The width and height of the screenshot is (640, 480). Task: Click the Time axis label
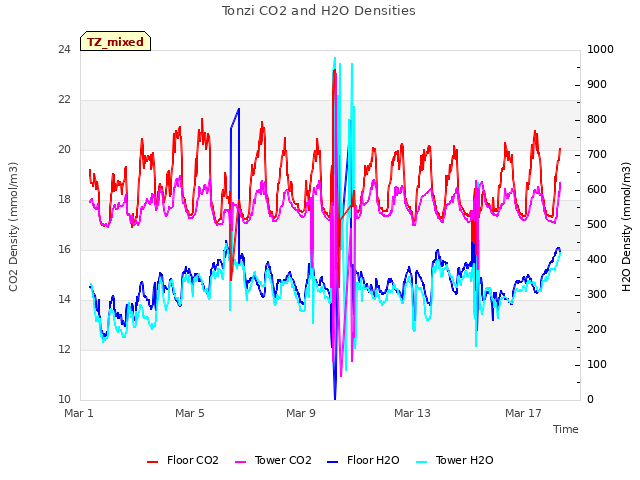click(566, 429)
